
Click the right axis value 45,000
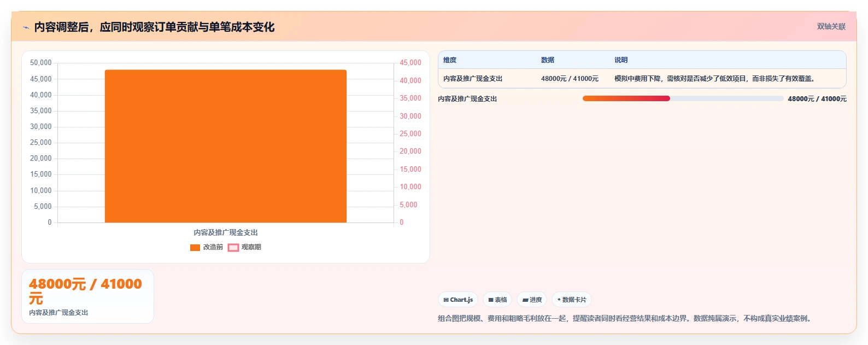tap(410, 63)
